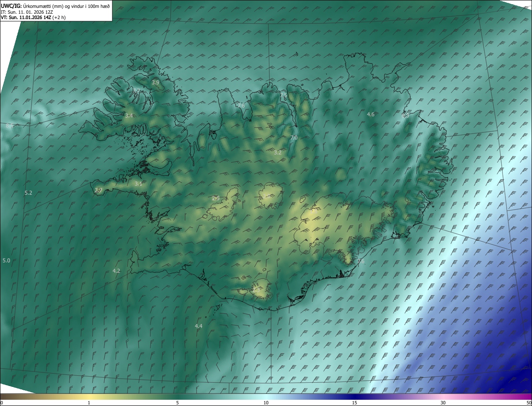Click the 10 tick on the color scale
Viewport: 532px width, 406px height.
point(266,403)
